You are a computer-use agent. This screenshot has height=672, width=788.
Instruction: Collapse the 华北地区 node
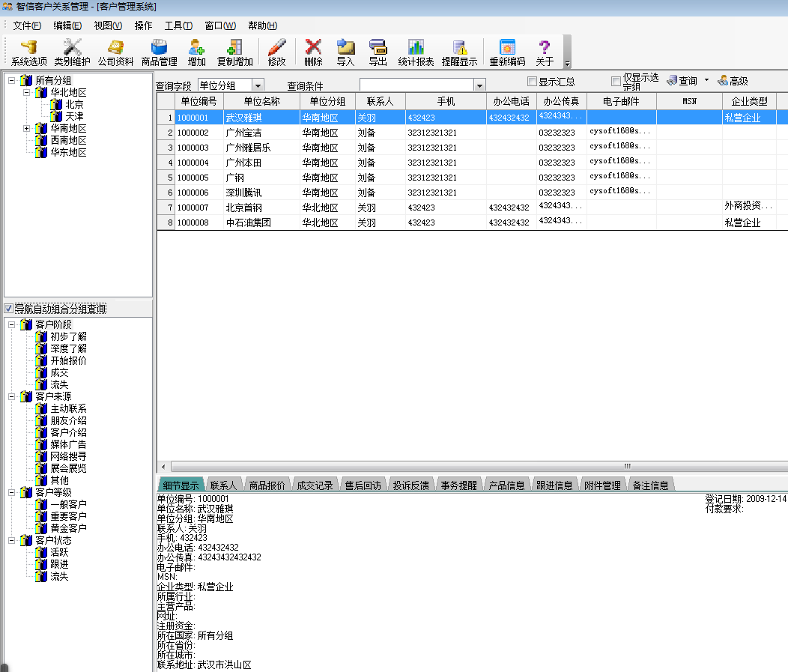pyautogui.click(x=27, y=92)
